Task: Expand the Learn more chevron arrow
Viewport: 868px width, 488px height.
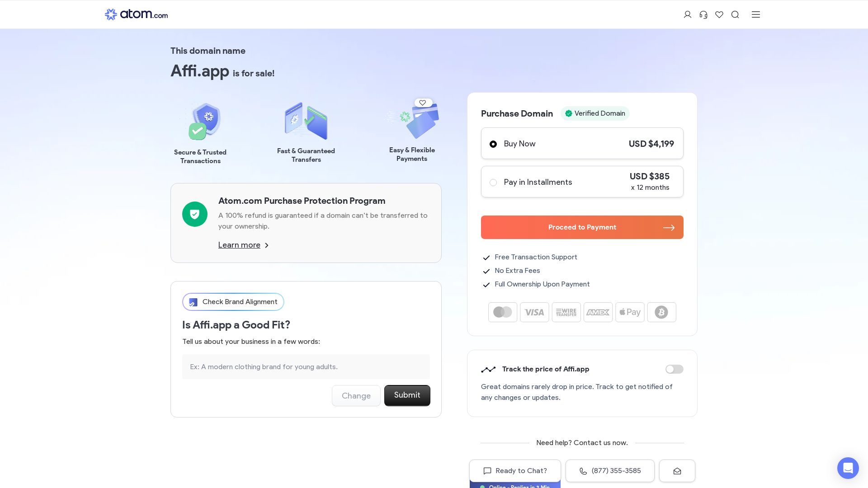Action: 267,245
